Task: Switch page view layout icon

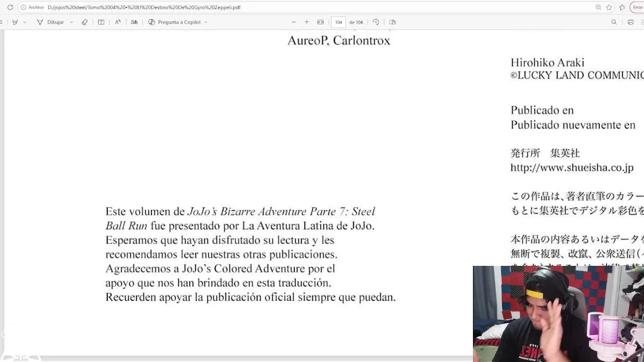Action: [392, 22]
